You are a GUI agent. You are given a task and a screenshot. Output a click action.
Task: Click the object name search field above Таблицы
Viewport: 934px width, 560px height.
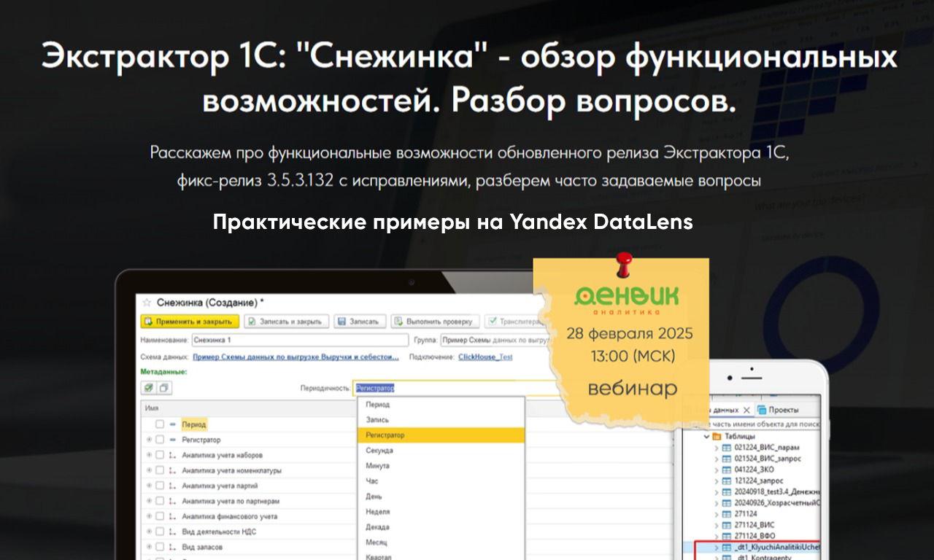(x=759, y=424)
